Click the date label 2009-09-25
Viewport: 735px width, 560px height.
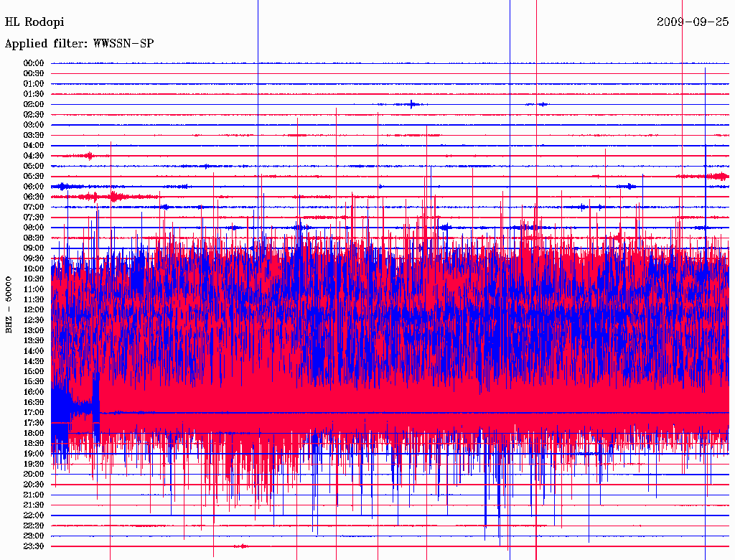point(693,22)
